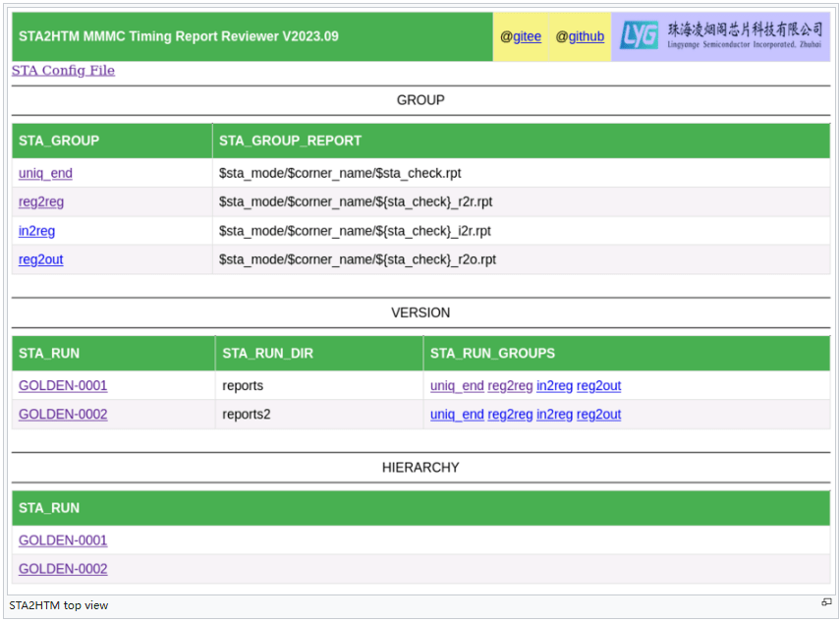Click reg2reg in the GOLDEN-0002 run groups

(x=510, y=415)
